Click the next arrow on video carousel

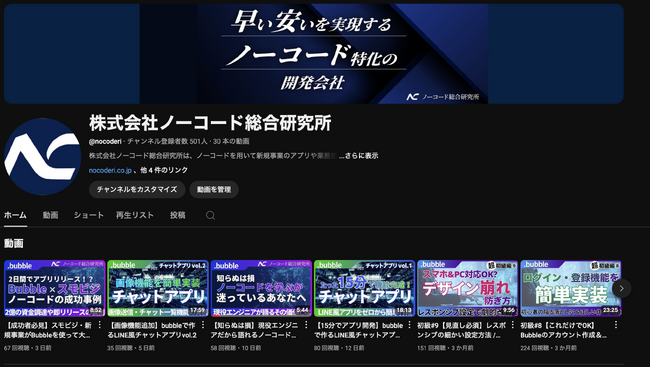[621, 288]
